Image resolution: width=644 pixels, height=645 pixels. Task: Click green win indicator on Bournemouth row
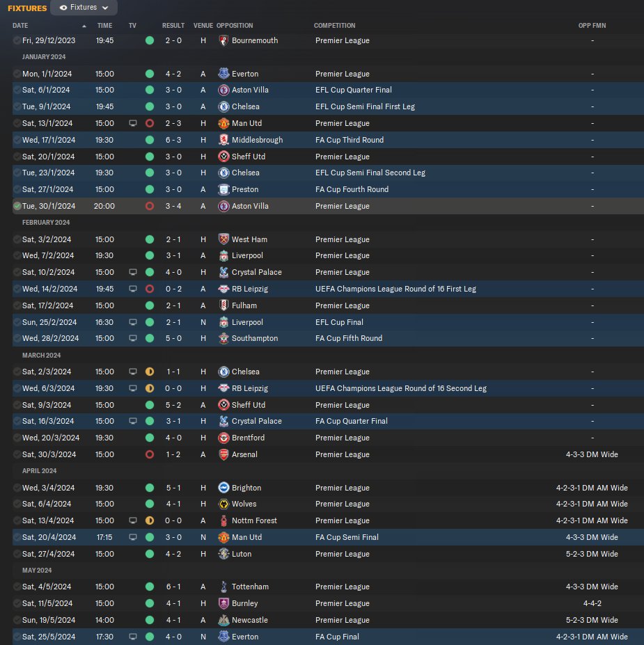click(x=150, y=41)
